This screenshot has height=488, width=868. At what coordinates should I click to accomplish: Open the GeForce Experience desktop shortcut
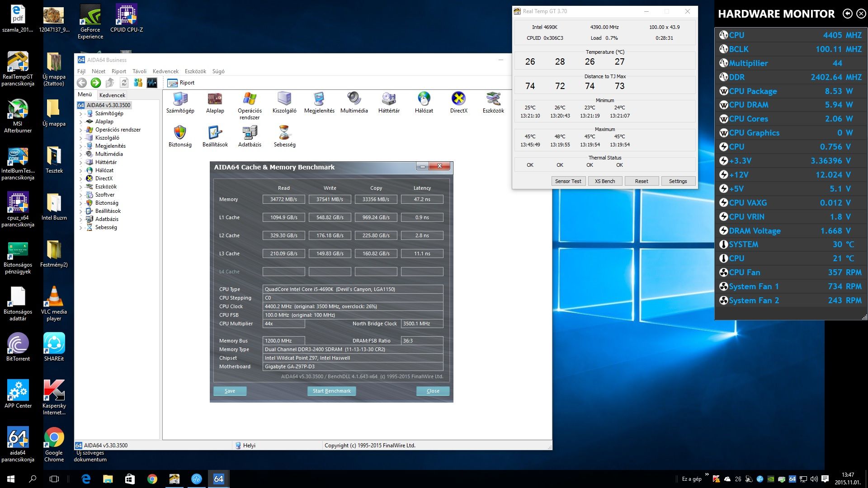pos(90,21)
